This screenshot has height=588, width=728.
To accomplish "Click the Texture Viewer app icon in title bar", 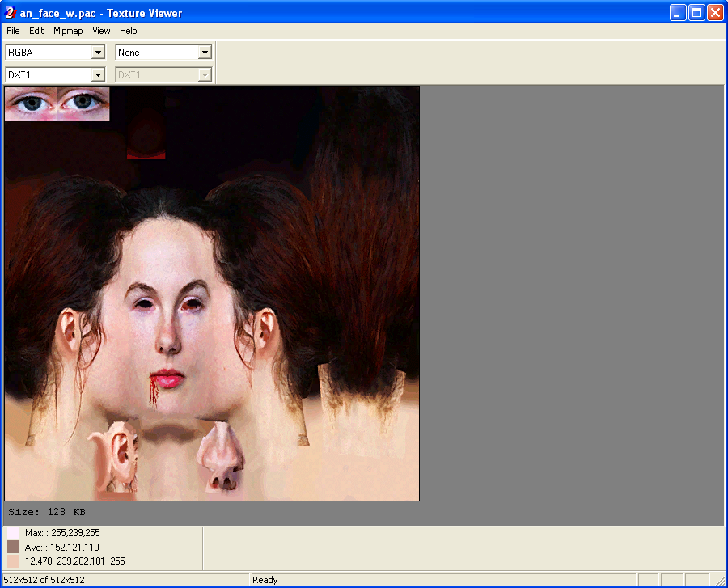I will tap(11, 12).
